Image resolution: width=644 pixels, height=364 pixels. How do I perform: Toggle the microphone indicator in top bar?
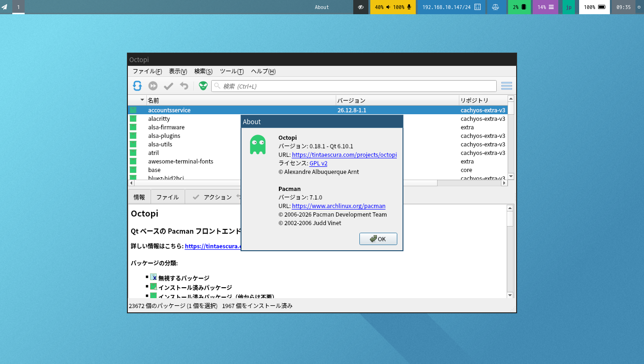[409, 7]
